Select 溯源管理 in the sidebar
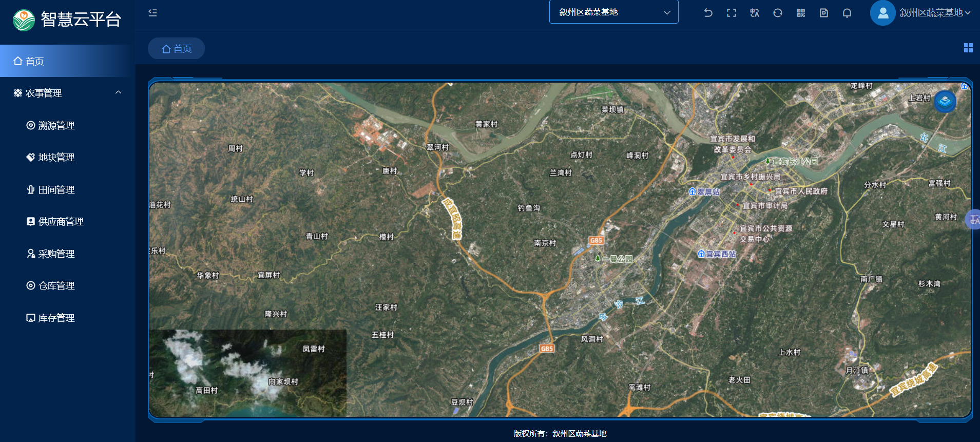This screenshot has height=442, width=980. 56,125
